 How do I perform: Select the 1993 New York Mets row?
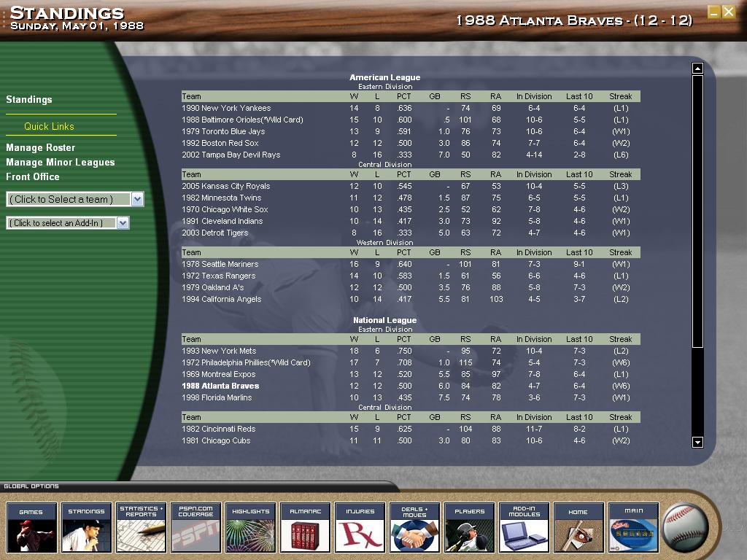(x=411, y=351)
